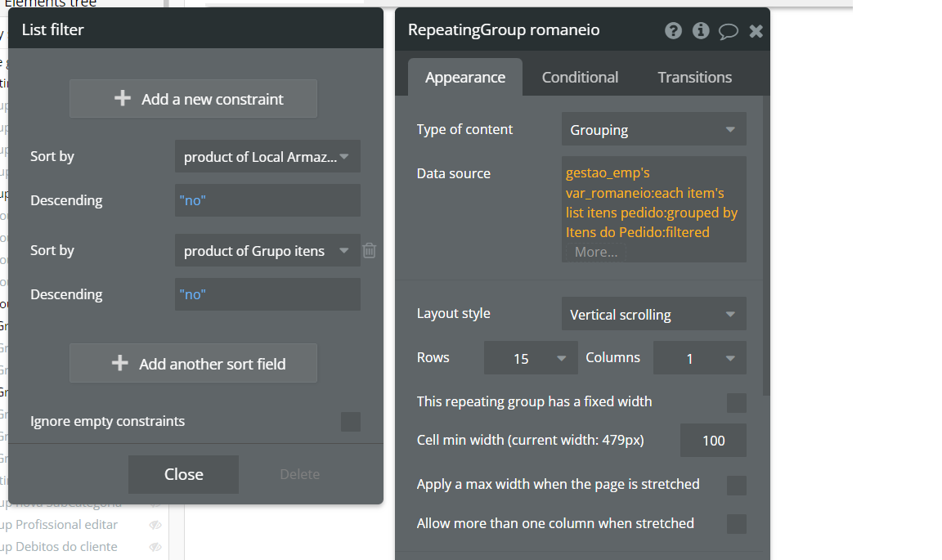Tick 'Allow more than one column when stretched'

736,524
